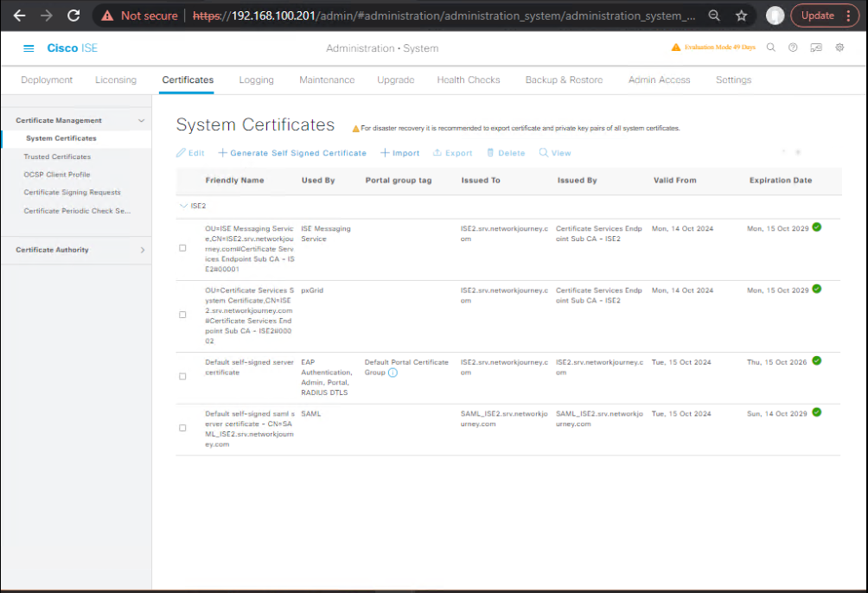Go to the Upgrade tab
Image resolution: width=868 pixels, height=593 pixels.
396,80
